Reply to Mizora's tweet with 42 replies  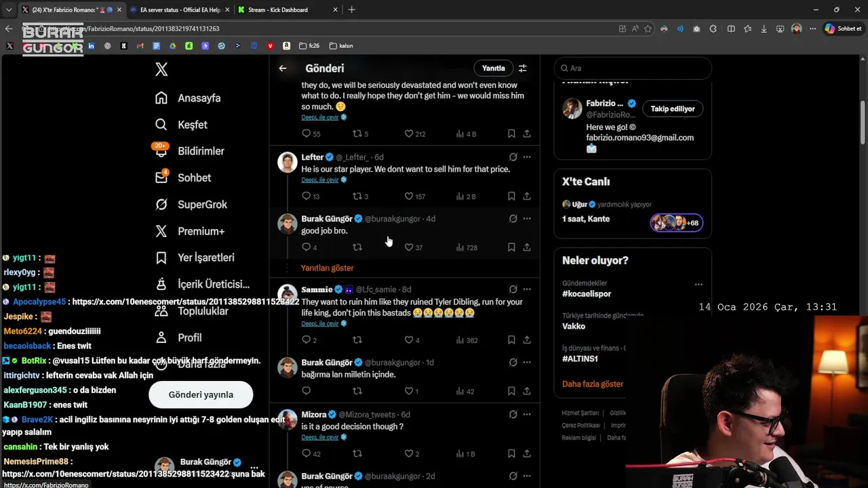point(311,453)
